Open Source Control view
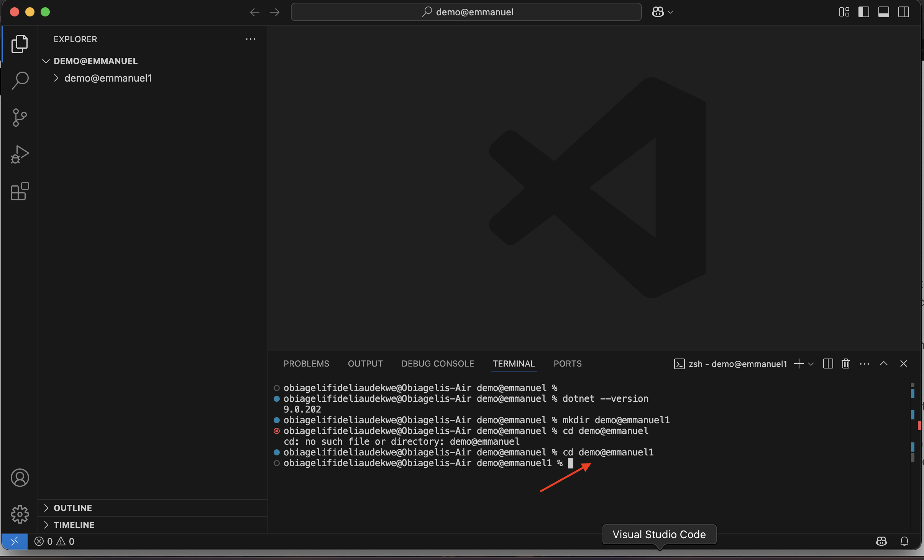Screen dimensions: 924x560 pos(20,117)
